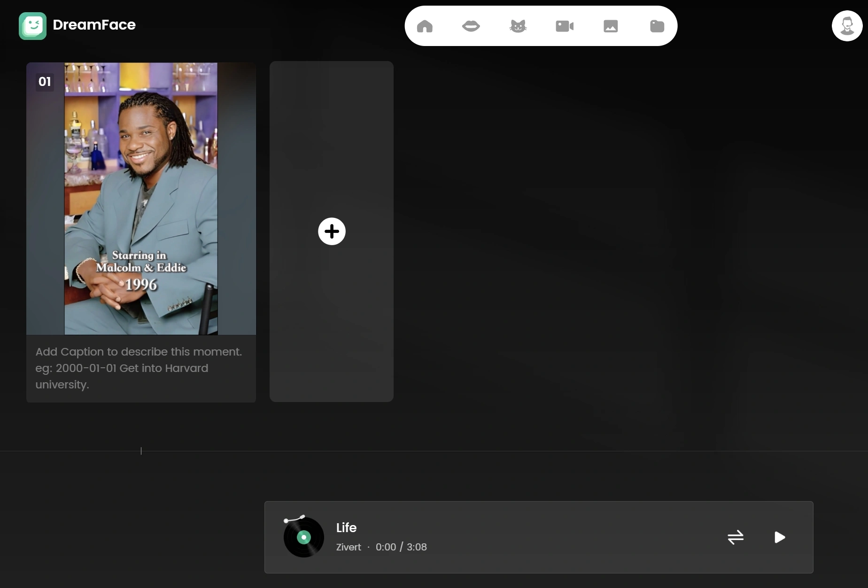The image size is (868, 588).
Task: Open the cat face pet tool
Action: 518,26
